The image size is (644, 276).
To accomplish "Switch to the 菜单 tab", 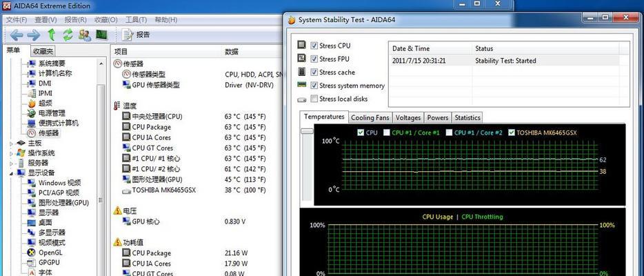I will pyautogui.click(x=14, y=50).
